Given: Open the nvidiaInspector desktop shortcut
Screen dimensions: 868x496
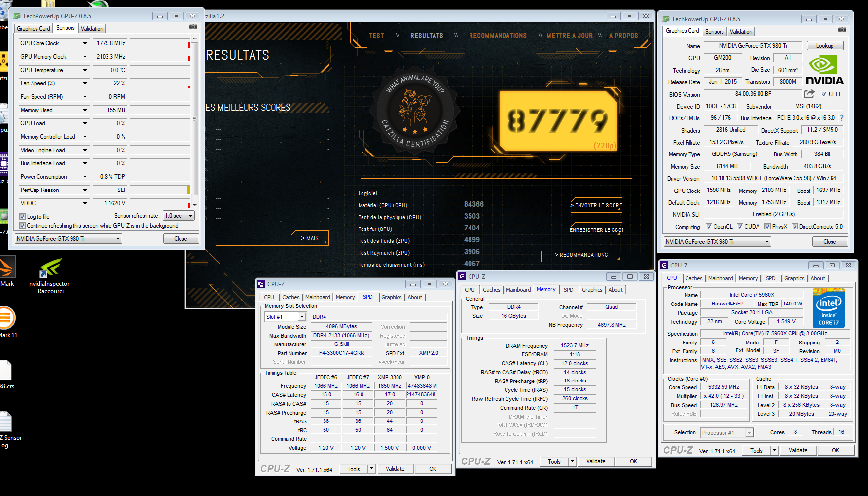Looking at the screenshot, I should coord(51,276).
